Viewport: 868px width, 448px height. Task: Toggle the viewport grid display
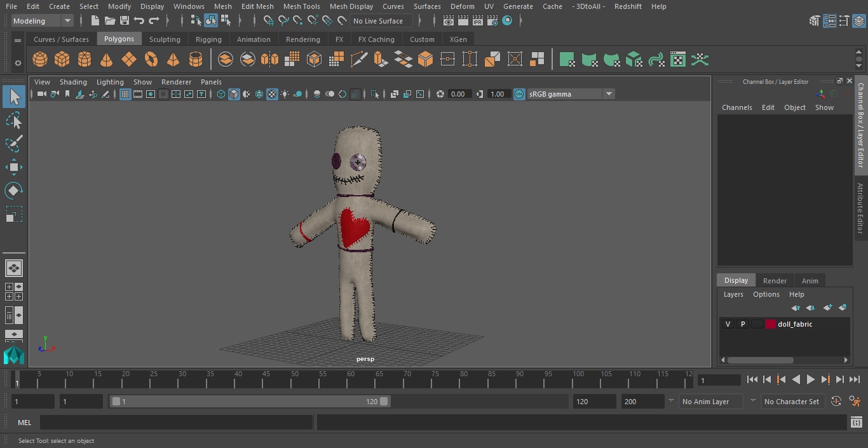125,94
